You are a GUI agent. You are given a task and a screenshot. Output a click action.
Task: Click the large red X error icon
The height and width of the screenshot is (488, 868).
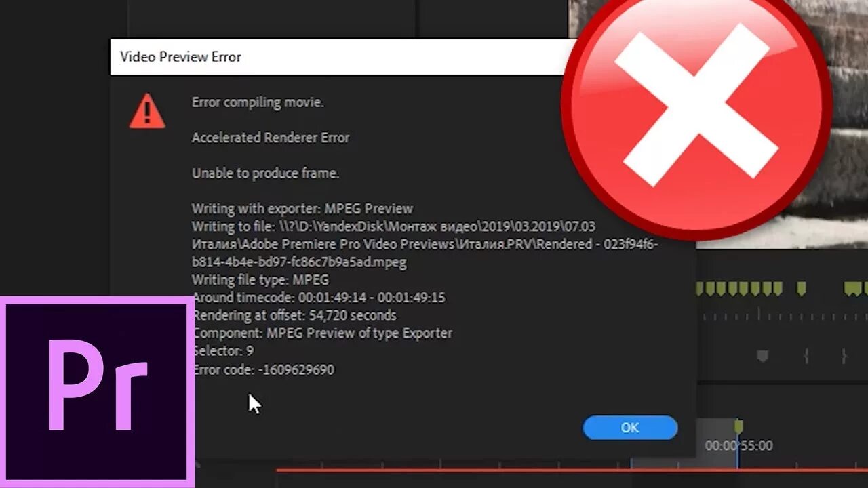(x=696, y=112)
